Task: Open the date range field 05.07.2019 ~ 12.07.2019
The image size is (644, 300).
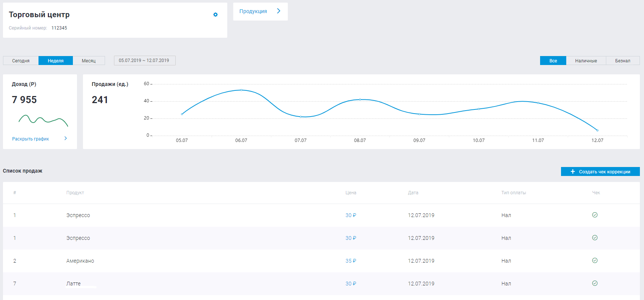Action: click(x=145, y=61)
